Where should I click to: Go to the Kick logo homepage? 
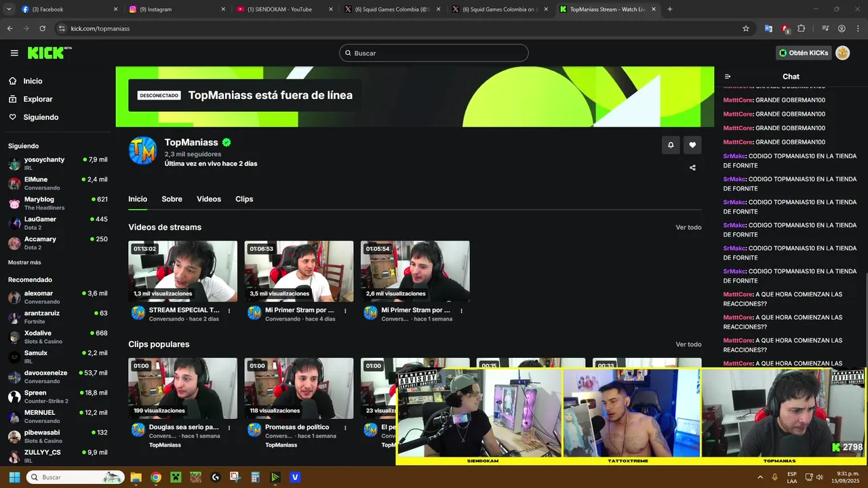(50, 53)
